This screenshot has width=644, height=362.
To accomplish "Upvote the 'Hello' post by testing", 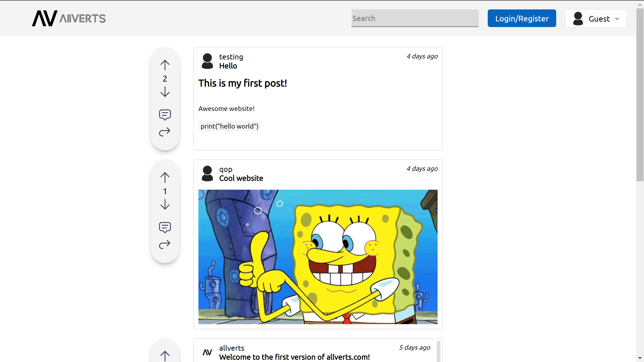I will tap(165, 65).
